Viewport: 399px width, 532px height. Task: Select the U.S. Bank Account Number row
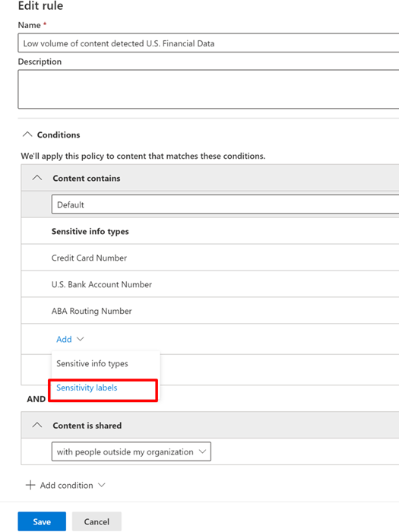(x=210, y=284)
